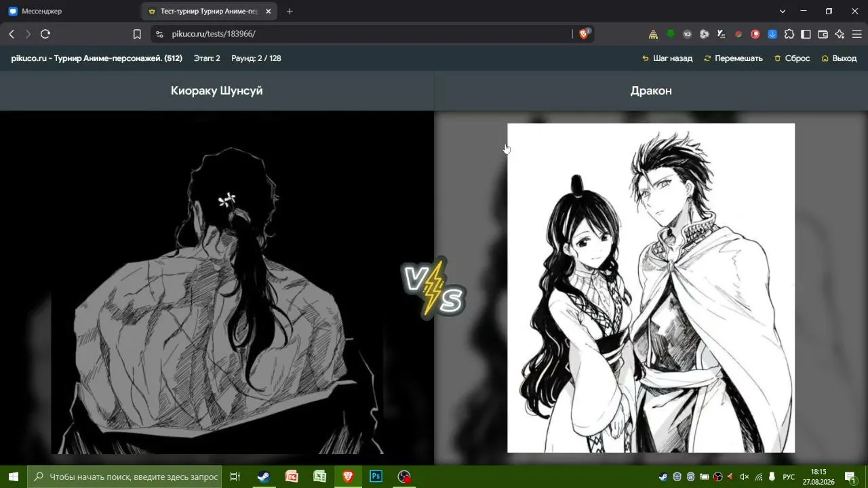Open Task View on the taskbar

pos(235,476)
